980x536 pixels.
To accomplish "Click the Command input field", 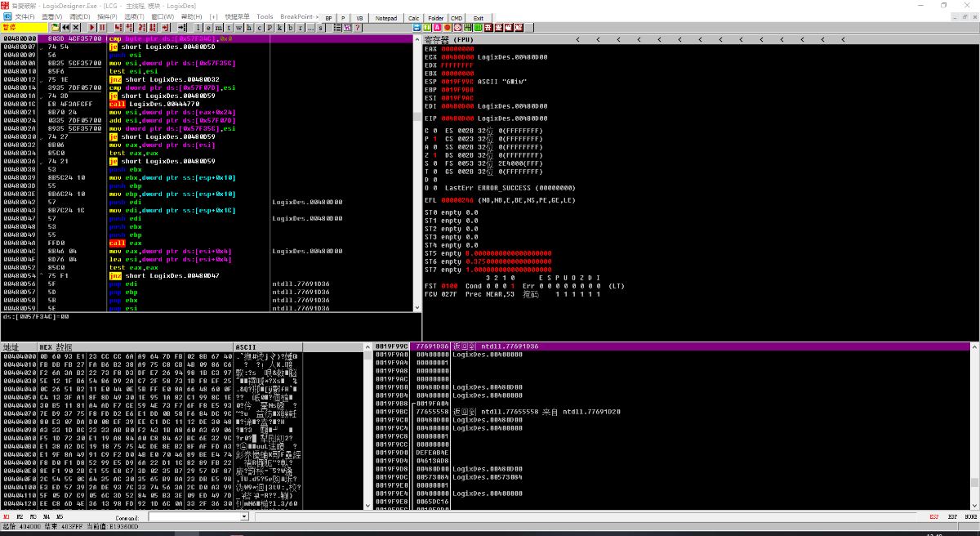I will click(194, 516).
